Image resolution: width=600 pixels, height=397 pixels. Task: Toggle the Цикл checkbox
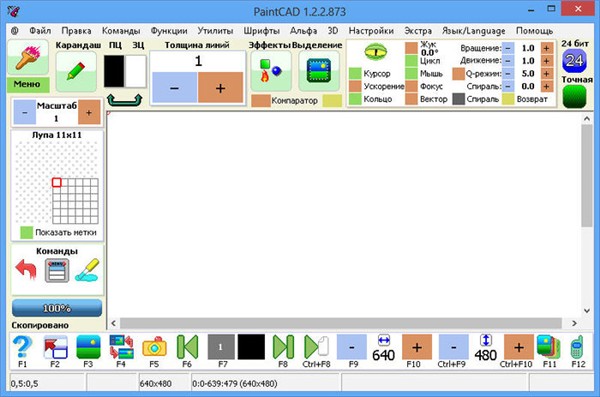click(411, 60)
